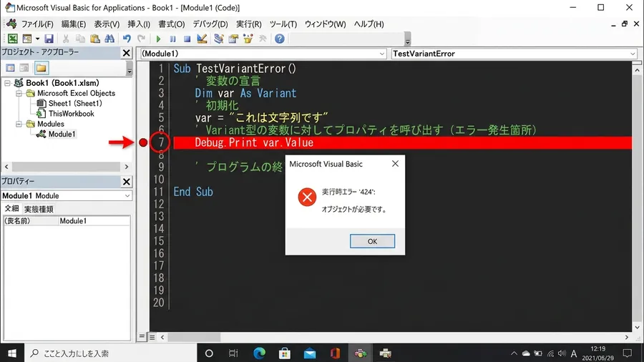Toggle Folders view in Project Explorer
This screenshot has width=644, height=362.
(x=41, y=68)
